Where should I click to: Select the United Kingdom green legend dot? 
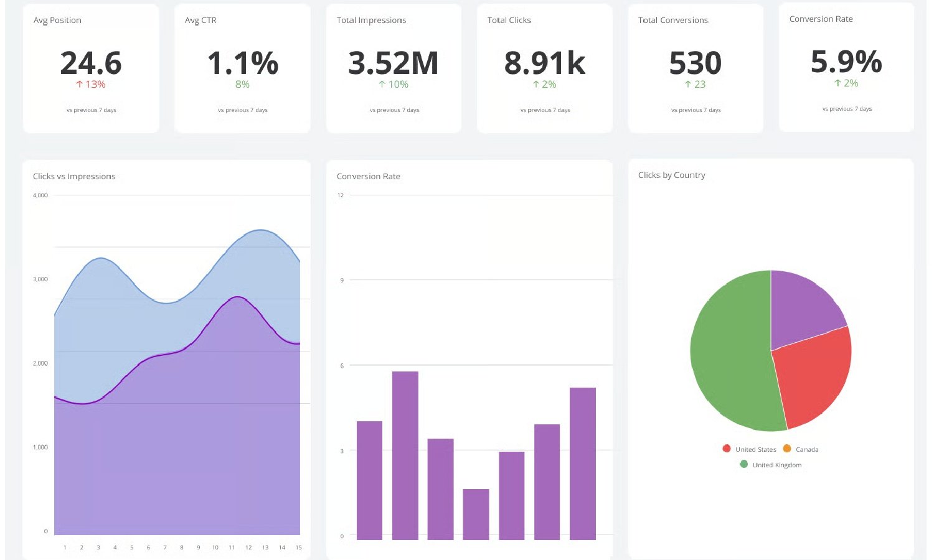pos(743,464)
